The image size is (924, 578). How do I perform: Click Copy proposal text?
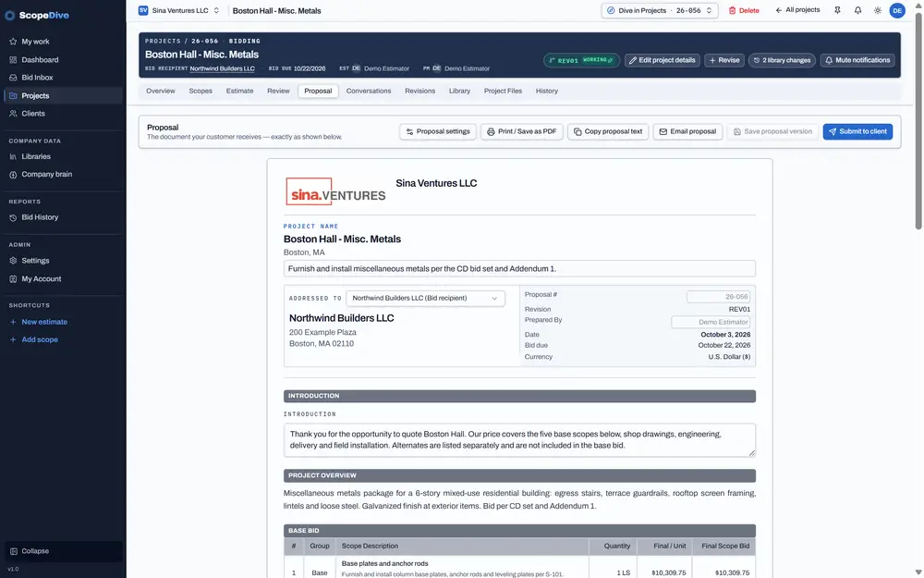click(x=608, y=131)
